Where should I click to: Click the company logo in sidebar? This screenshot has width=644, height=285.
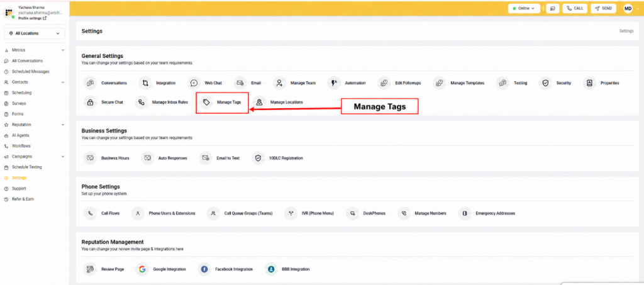coord(9,13)
